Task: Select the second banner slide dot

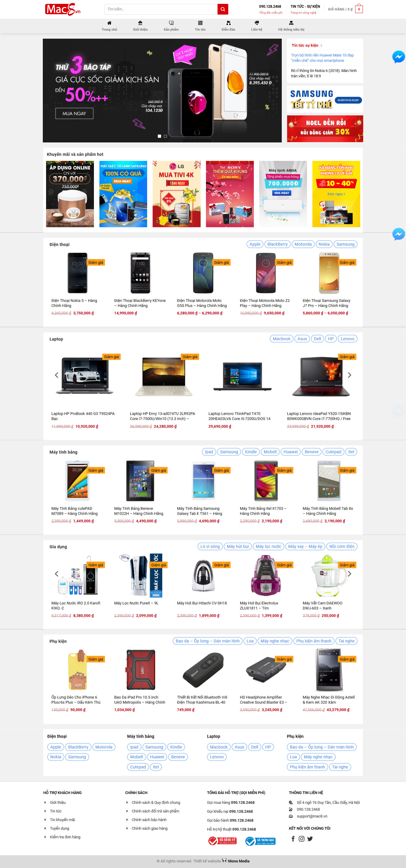Action: coord(166,136)
